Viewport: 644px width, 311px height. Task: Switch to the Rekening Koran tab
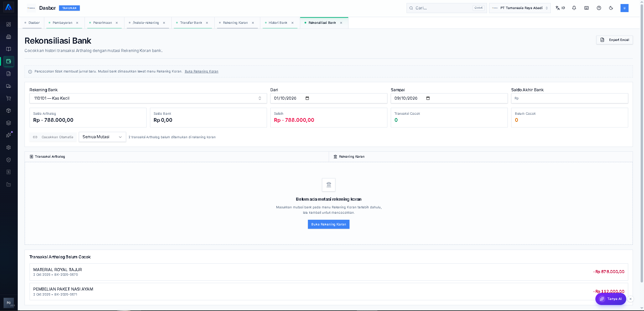click(235, 23)
